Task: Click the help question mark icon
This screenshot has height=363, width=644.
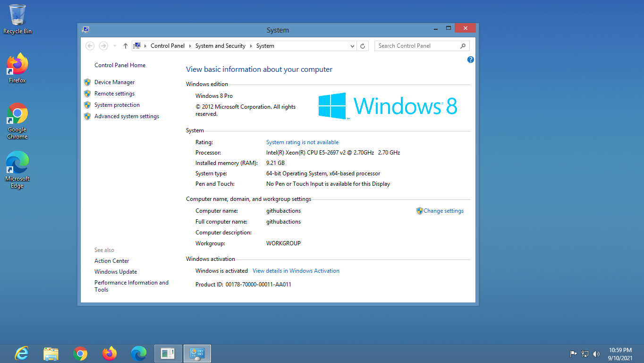Action: pyautogui.click(x=470, y=60)
